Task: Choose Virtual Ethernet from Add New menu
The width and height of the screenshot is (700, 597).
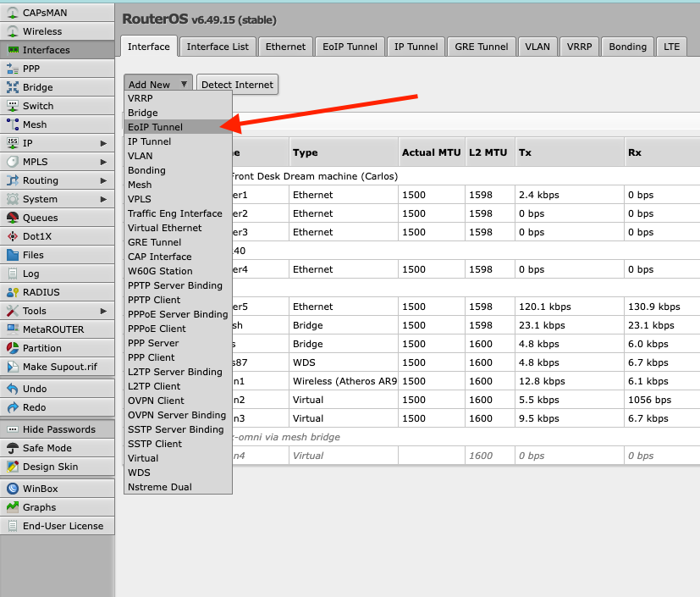Action: coord(178,228)
